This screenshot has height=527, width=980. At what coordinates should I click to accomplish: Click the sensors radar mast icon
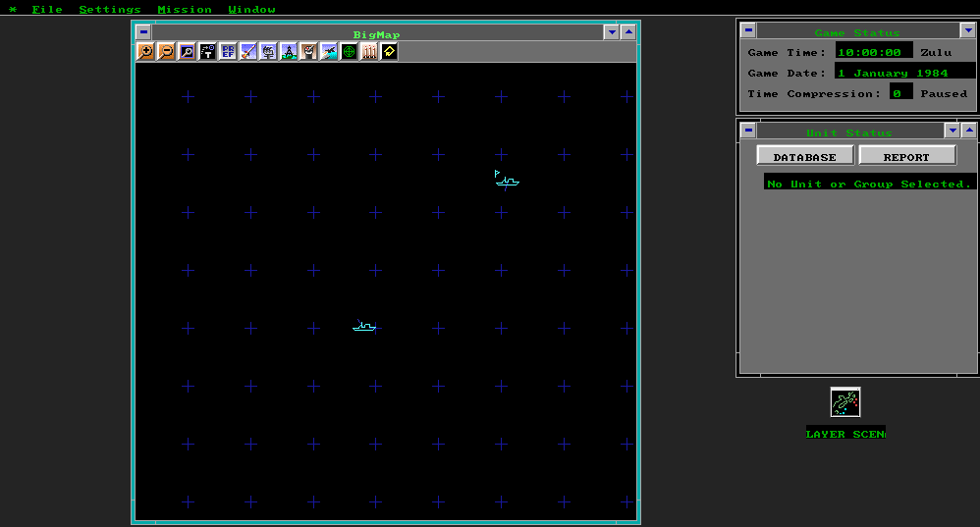point(268,52)
